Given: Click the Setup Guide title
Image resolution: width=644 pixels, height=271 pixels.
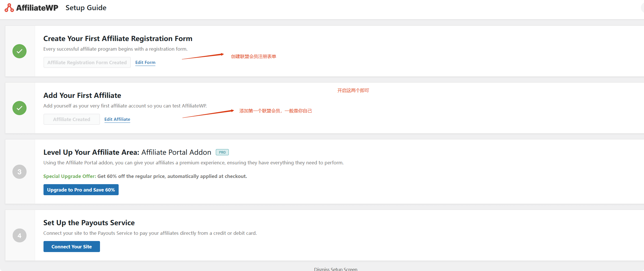Looking at the screenshot, I should click(86, 8).
